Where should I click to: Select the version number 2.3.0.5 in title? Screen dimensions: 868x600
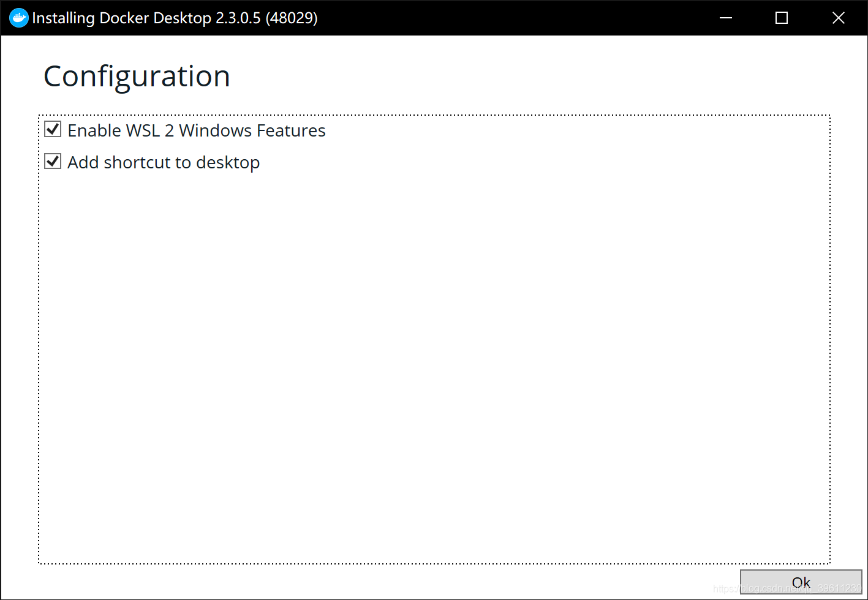[x=238, y=18]
